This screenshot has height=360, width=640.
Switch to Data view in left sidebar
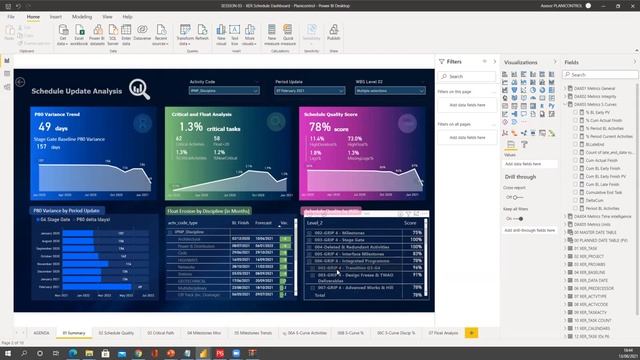pyautogui.click(x=7, y=73)
